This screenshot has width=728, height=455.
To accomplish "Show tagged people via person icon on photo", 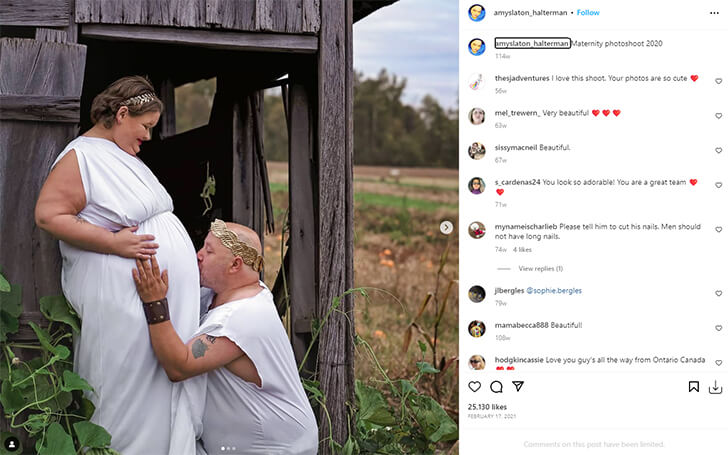I will coord(12,444).
